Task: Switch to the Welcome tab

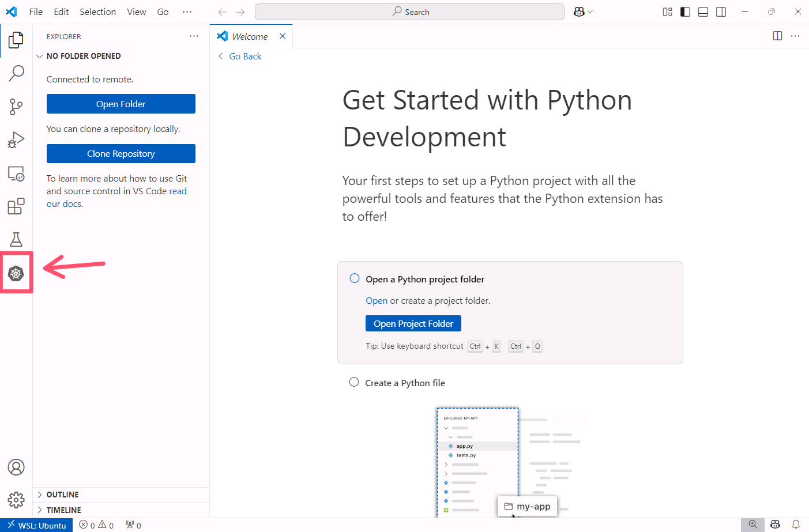Action: (249, 37)
